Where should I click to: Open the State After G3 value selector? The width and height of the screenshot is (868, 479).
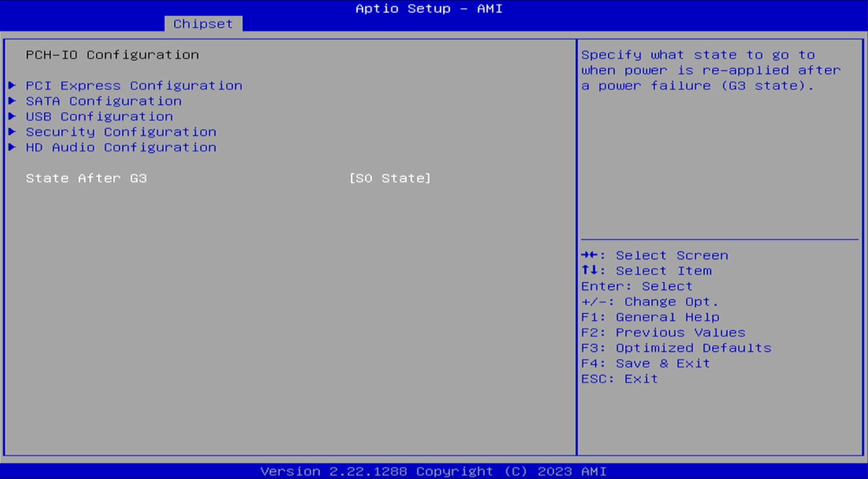[391, 178]
